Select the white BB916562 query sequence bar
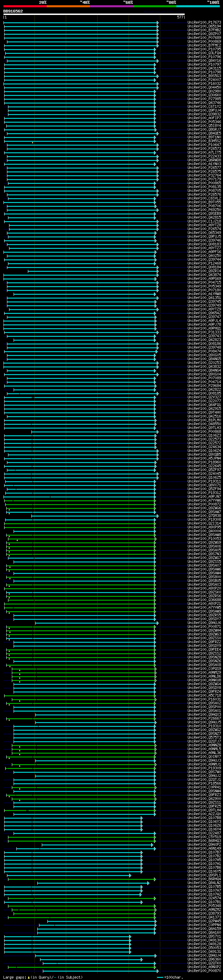 [94, 14]
